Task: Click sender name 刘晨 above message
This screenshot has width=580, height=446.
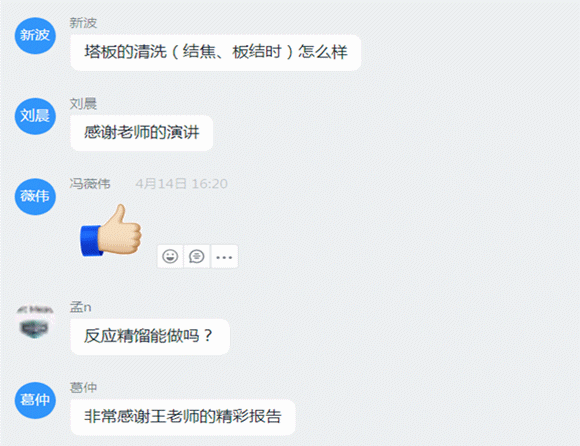Action: [83, 104]
